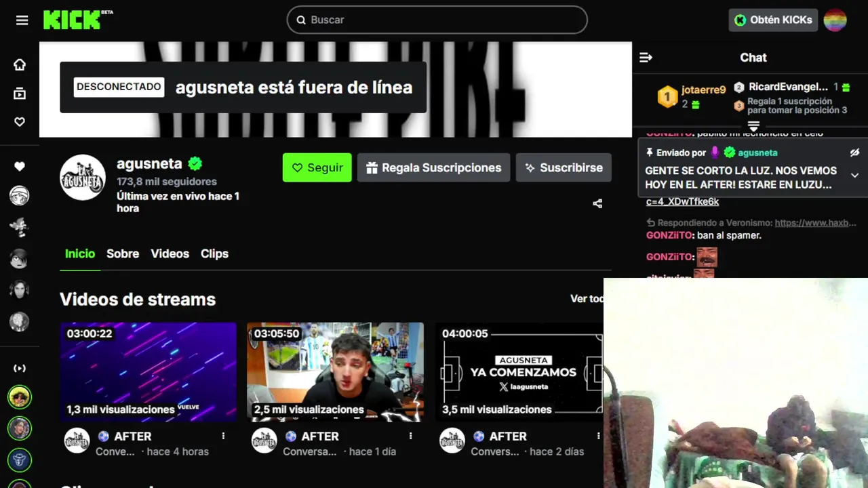This screenshot has width=868, height=488.
Task: Open AFTER title of 1-day-ago video
Action: pos(320,436)
